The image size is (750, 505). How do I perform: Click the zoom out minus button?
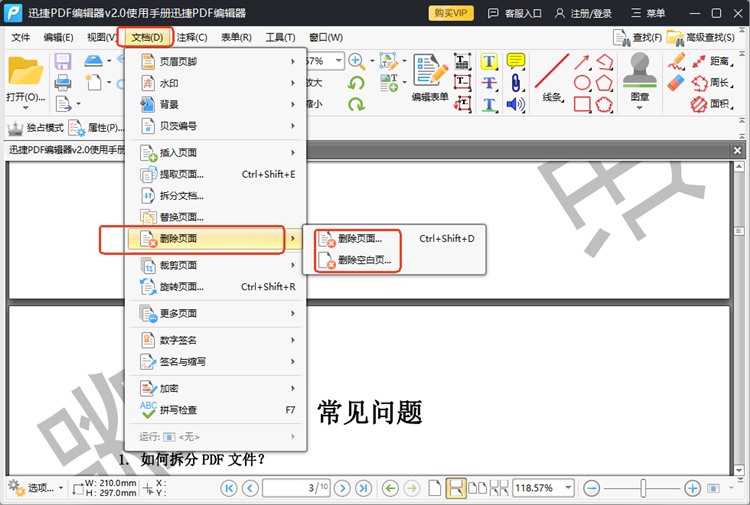[x=592, y=488]
